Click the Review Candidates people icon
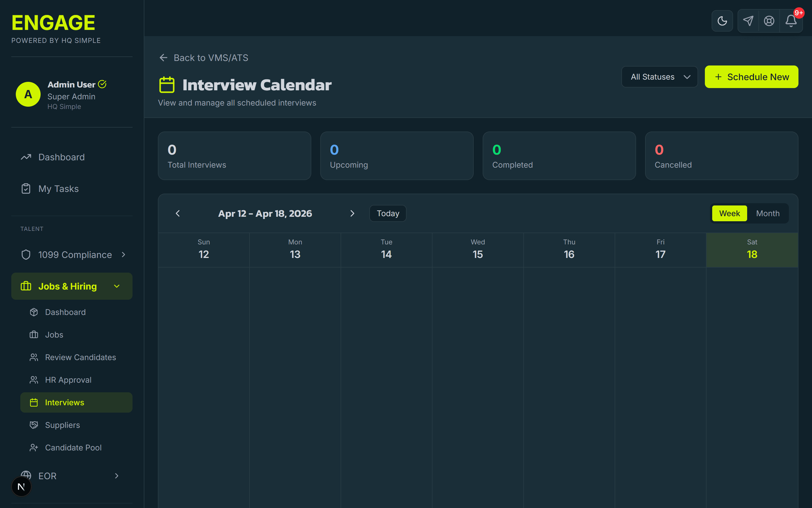Viewport: 812px width, 508px height. [34, 357]
